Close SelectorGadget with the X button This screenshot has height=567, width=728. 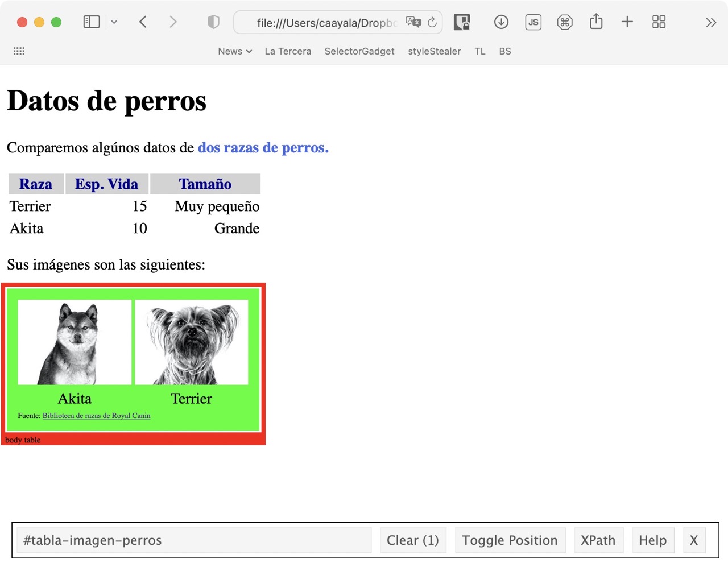(694, 540)
